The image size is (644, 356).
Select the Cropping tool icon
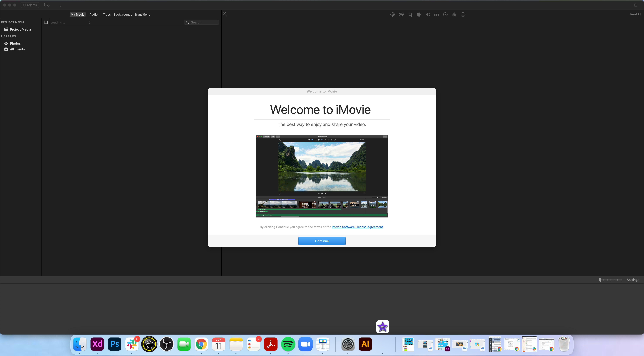click(x=410, y=14)
